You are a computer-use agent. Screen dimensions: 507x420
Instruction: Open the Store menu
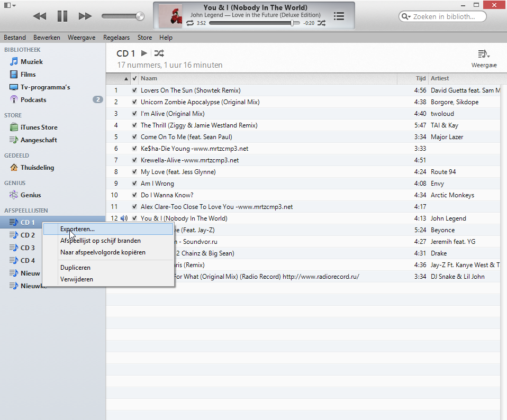tap(144, 38)
